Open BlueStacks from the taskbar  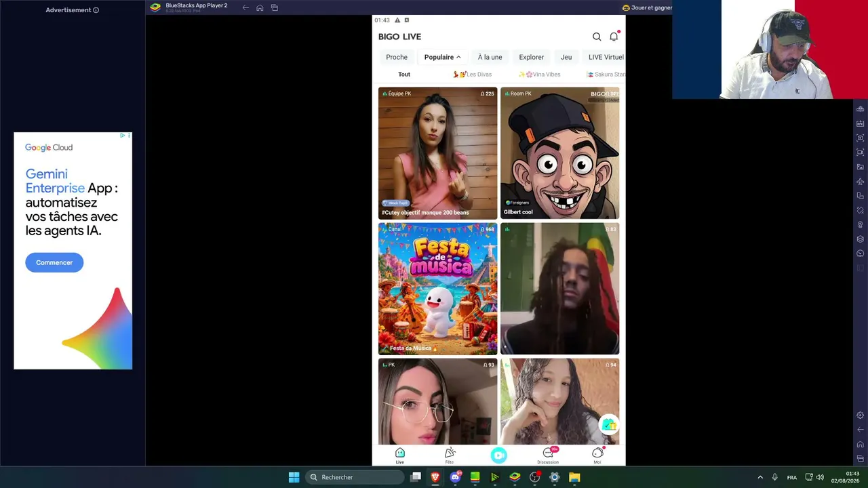click(x=515, y=477)
